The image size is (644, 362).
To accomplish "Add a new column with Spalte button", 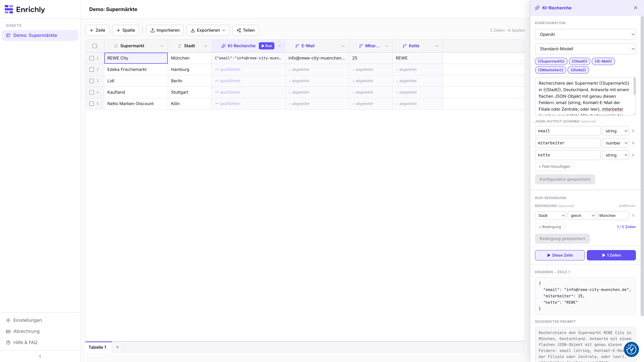I will [125, 30].
